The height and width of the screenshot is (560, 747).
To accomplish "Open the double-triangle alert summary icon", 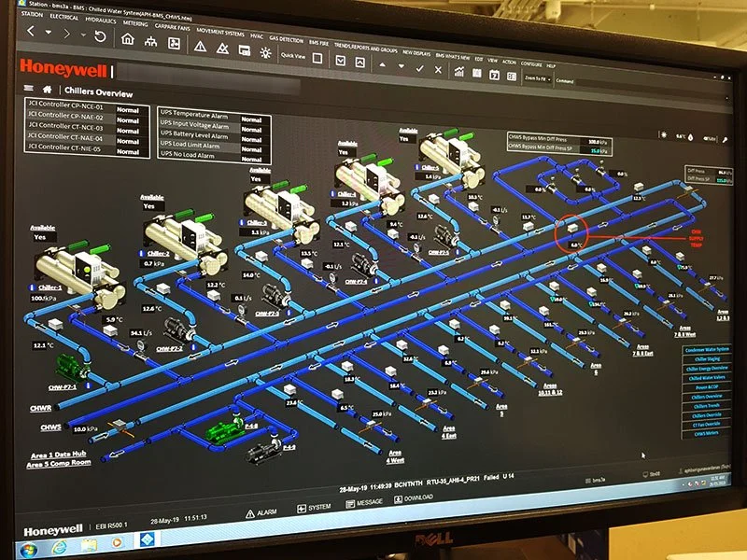I will tap(222, 49).
